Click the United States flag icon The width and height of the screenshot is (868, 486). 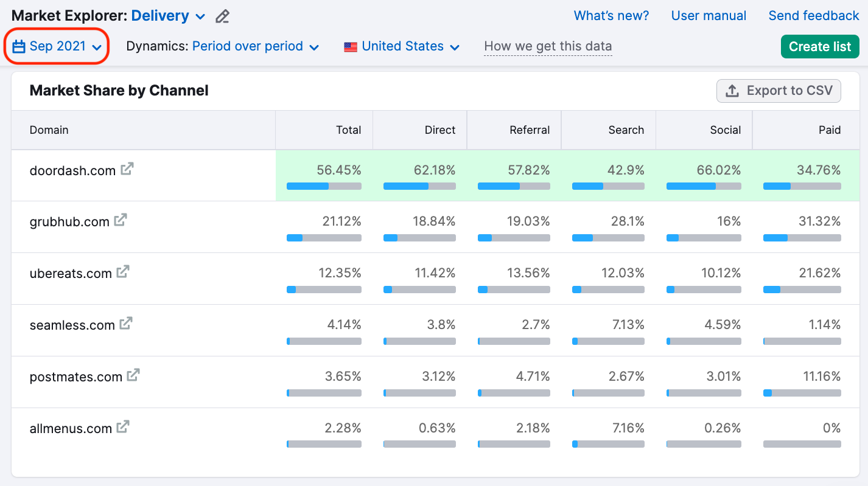point(351,47)
